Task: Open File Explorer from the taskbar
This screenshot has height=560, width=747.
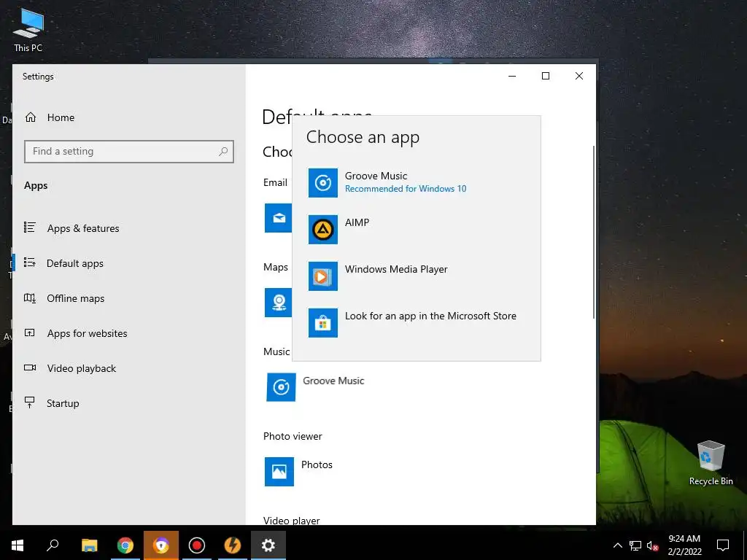Action: [89, 545]
